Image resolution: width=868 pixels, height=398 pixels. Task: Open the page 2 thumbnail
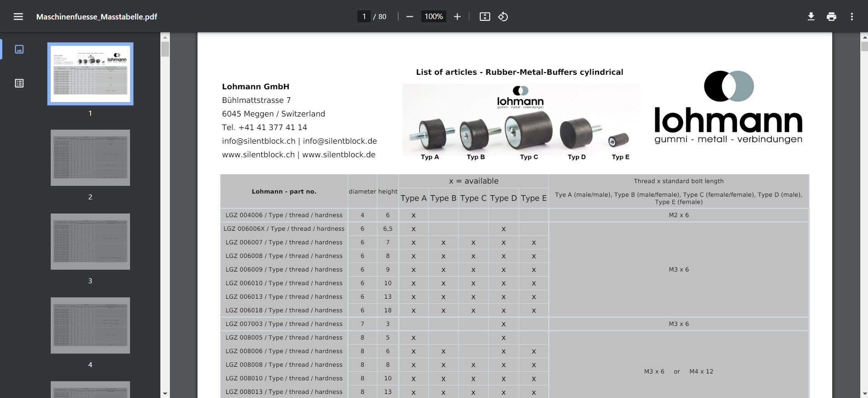90,158
